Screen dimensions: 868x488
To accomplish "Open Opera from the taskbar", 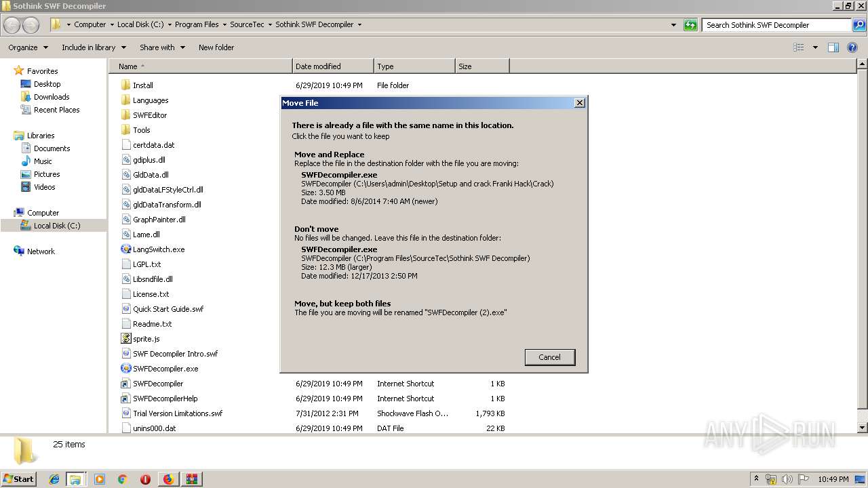I will tap(145, 479).
